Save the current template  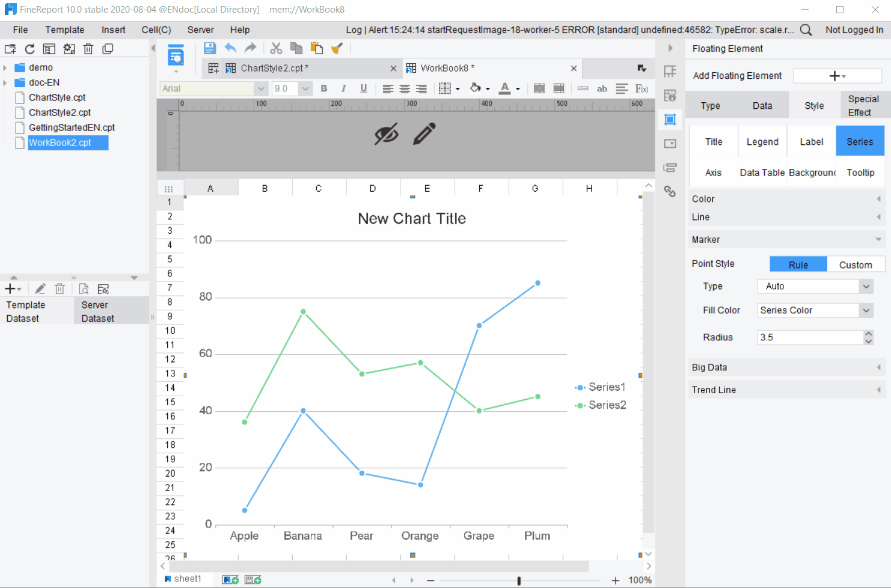pyautogui.click(x=209, y=48)
